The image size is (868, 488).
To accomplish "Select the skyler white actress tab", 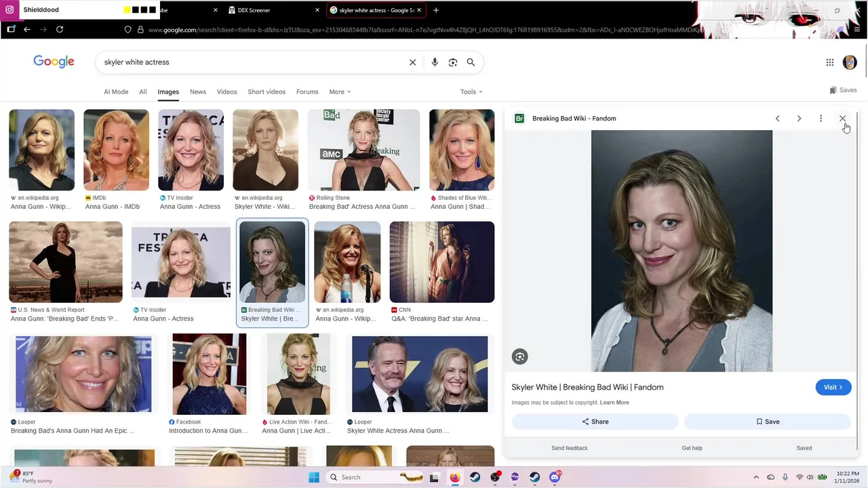I will (376, 10).
